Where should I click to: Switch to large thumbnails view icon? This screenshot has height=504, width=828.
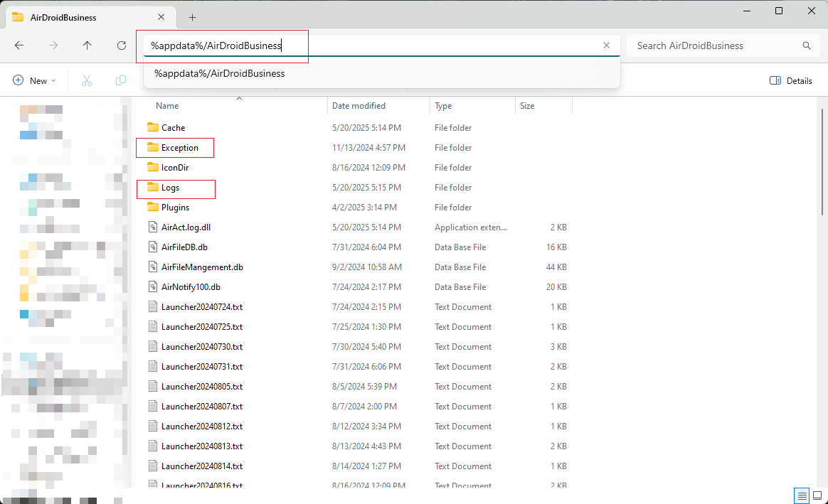point(817,495)
